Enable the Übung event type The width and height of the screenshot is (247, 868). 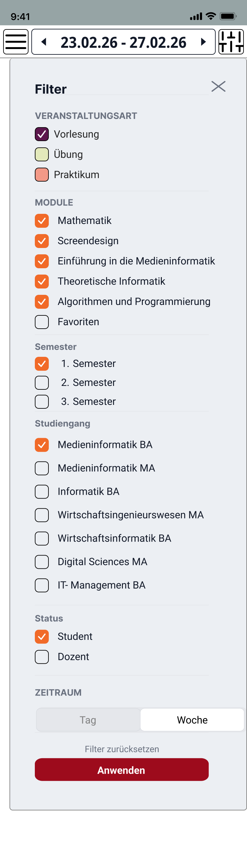pyautogui.click(x=42, y=154)
